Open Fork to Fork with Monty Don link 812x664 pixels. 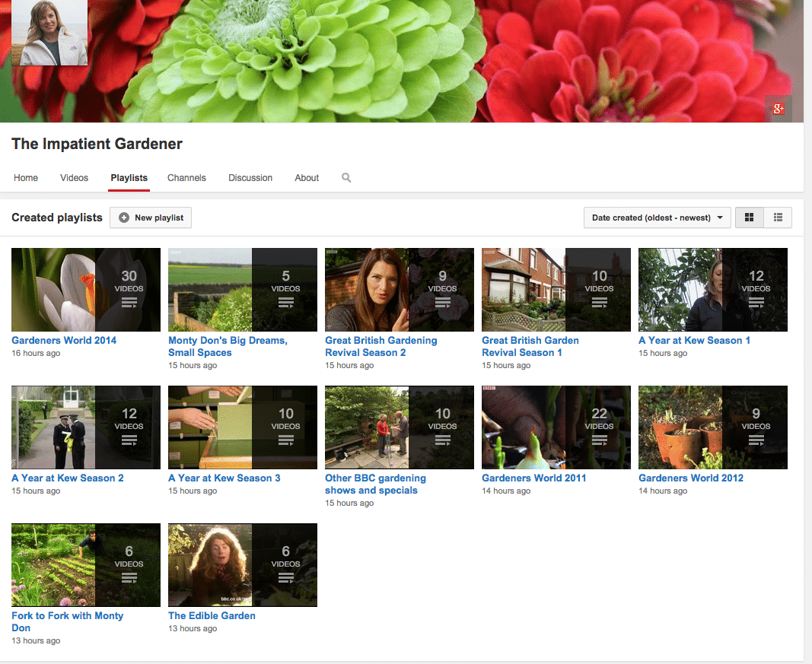[67, 621]
